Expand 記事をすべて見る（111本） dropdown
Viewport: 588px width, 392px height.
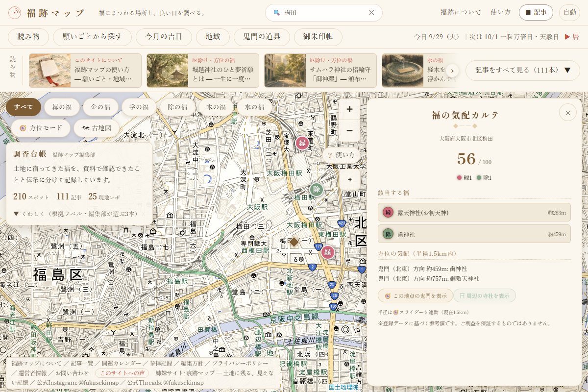pos(523,70)
